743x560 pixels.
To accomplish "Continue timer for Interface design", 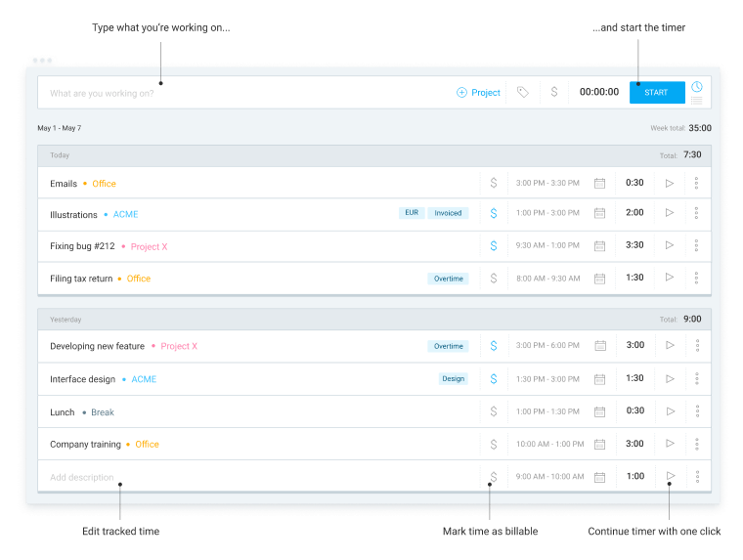I will [x=670, y=378].
